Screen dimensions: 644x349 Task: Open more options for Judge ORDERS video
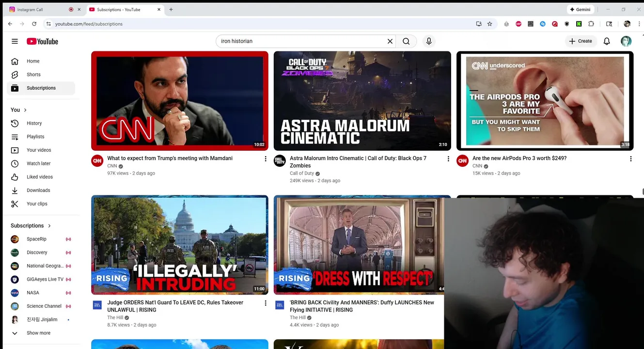pos(266,303)
